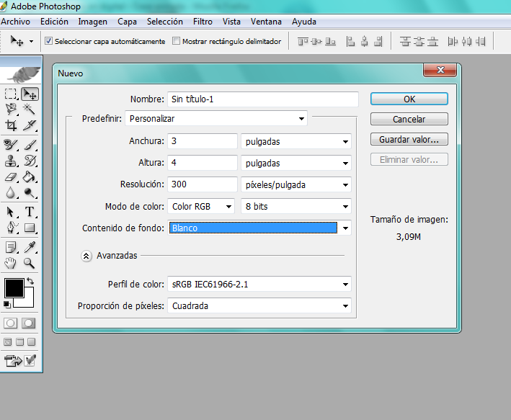Align left edges in options bar

[x=350, y=41]
